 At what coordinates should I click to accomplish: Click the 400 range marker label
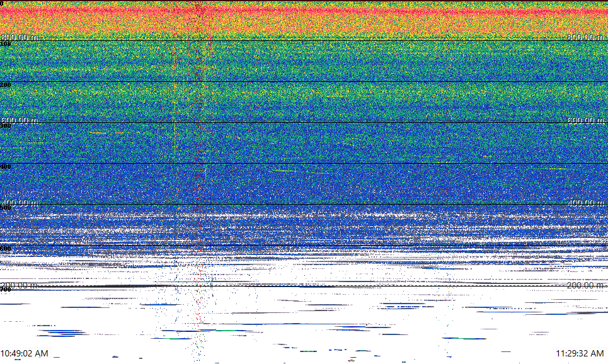(6, 167)
